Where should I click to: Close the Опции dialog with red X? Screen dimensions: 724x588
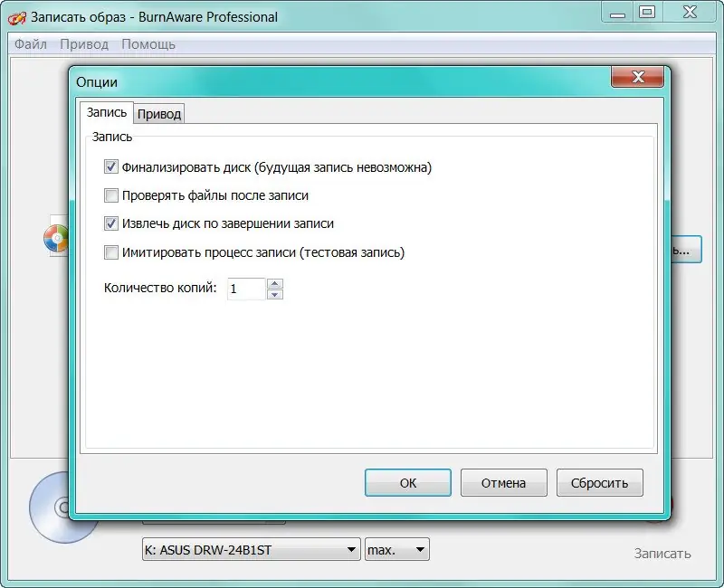(638, 77)
